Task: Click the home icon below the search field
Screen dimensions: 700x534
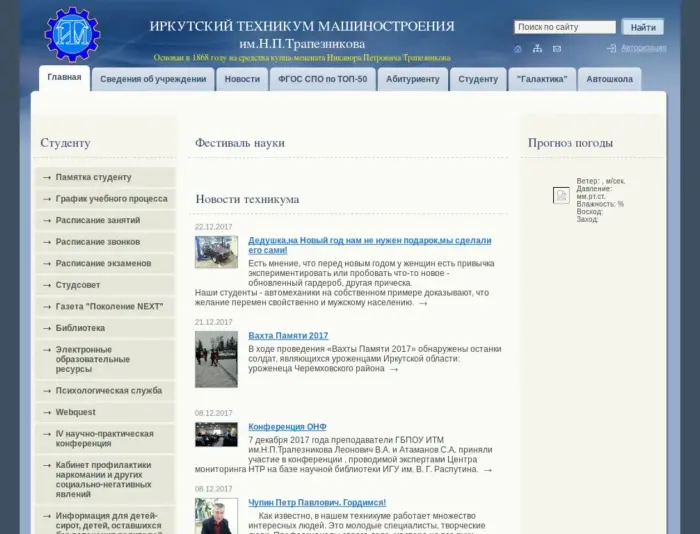Action: coord(518,48)
